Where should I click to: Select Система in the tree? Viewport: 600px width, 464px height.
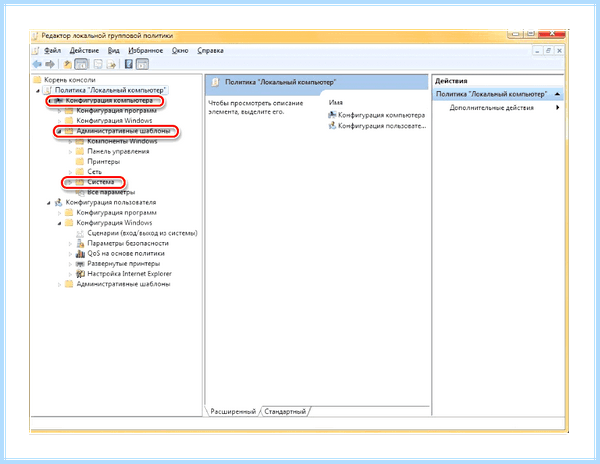(101, 182)
